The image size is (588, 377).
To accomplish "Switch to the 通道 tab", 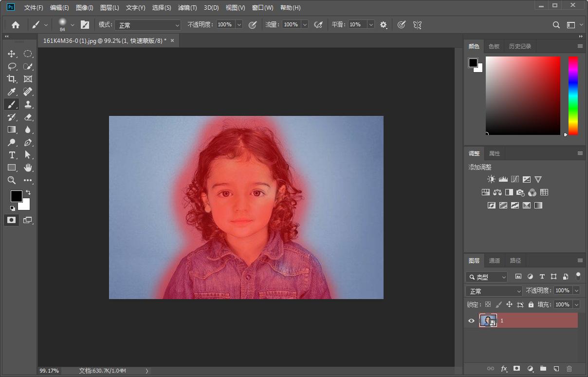I will (494, 261).
